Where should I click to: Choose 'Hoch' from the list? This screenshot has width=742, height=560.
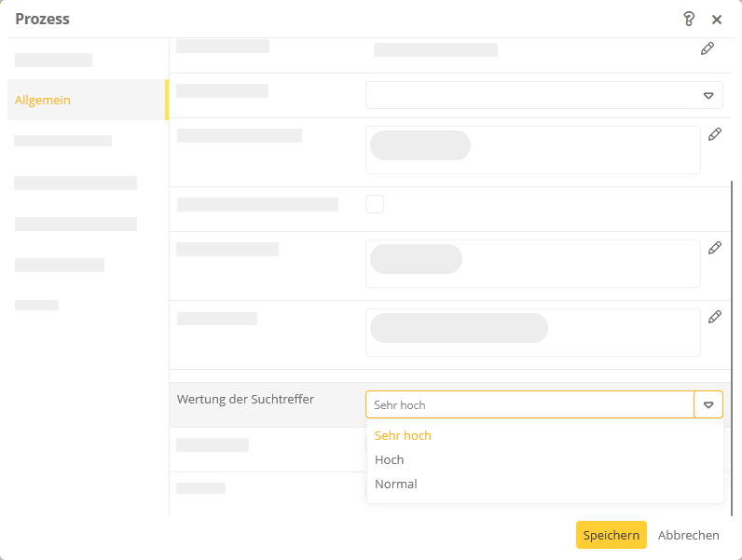tap(389, 459)
